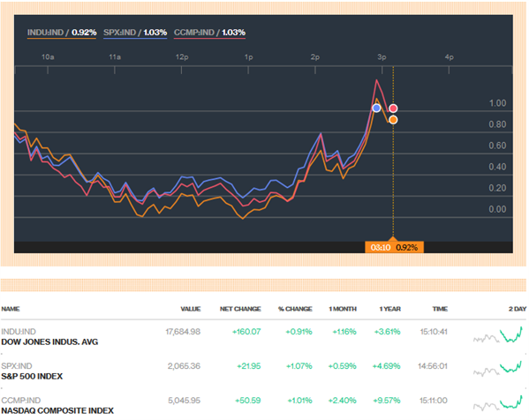Click percent change +0.91%
529x420 pixels.
[299, 332]
